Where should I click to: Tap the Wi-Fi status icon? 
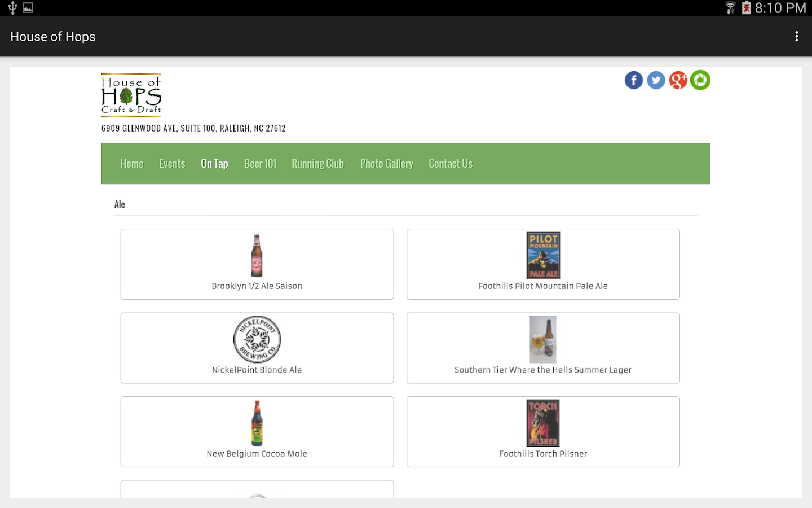730,8
